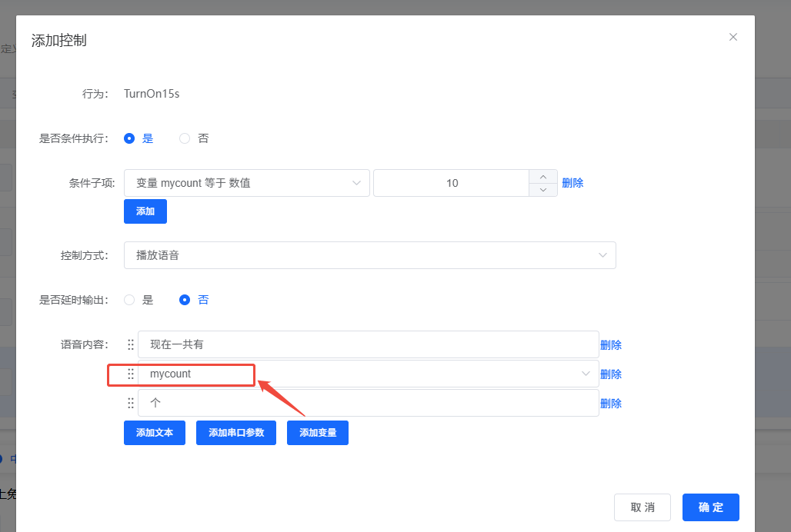Click 添加 button under condition item

pos(145,211)
